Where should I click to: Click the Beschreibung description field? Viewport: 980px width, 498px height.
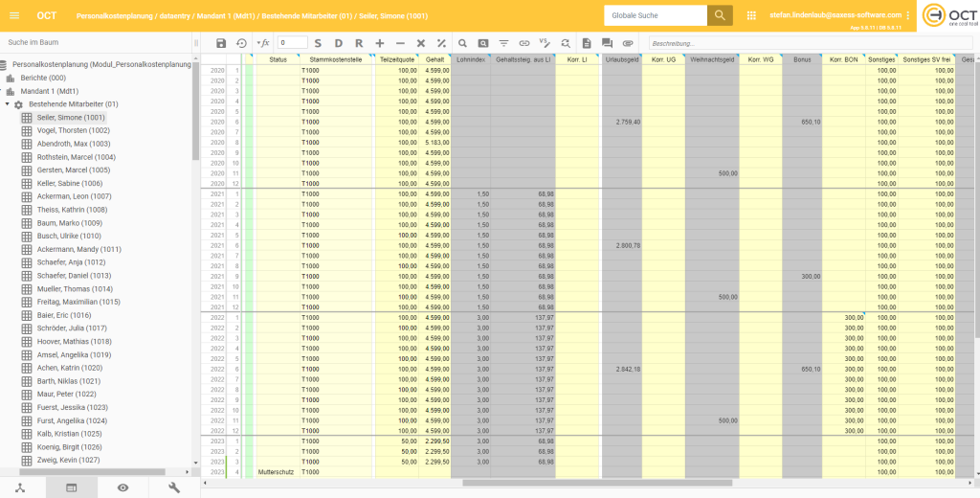811,44
